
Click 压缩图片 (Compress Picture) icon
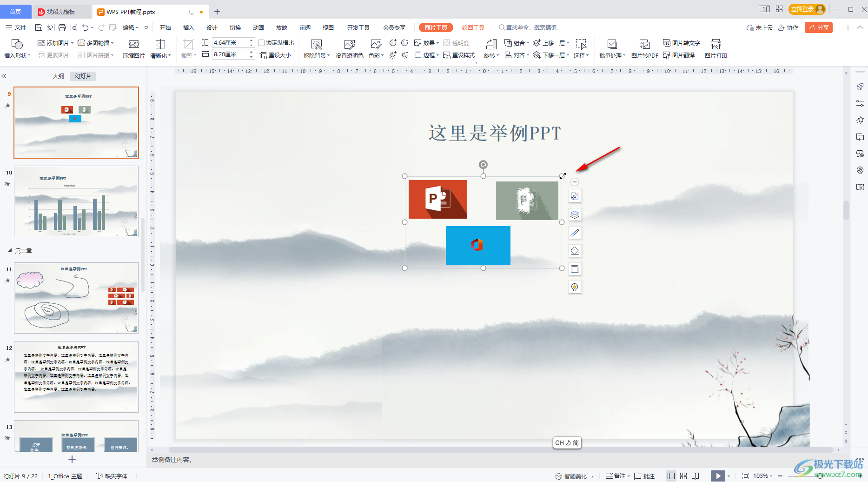134,44
